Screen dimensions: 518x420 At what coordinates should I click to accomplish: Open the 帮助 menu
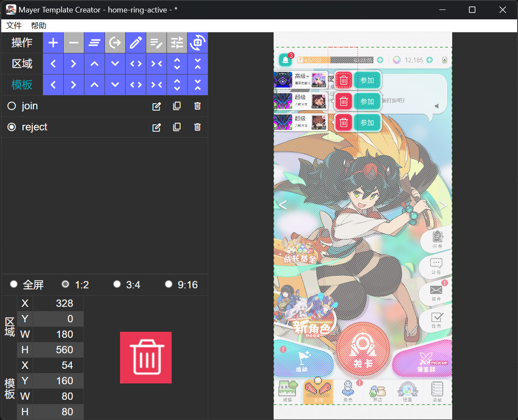(39, 26)
